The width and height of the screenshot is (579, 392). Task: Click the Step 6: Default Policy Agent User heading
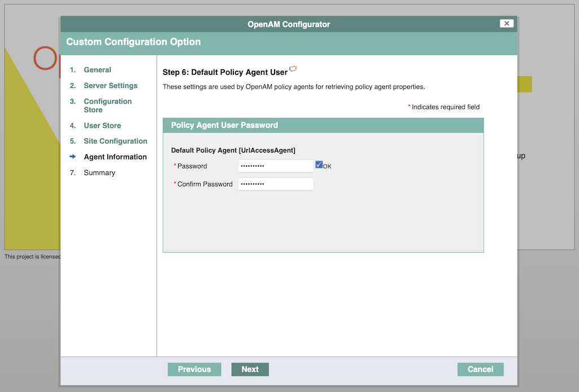pos(225,72)
